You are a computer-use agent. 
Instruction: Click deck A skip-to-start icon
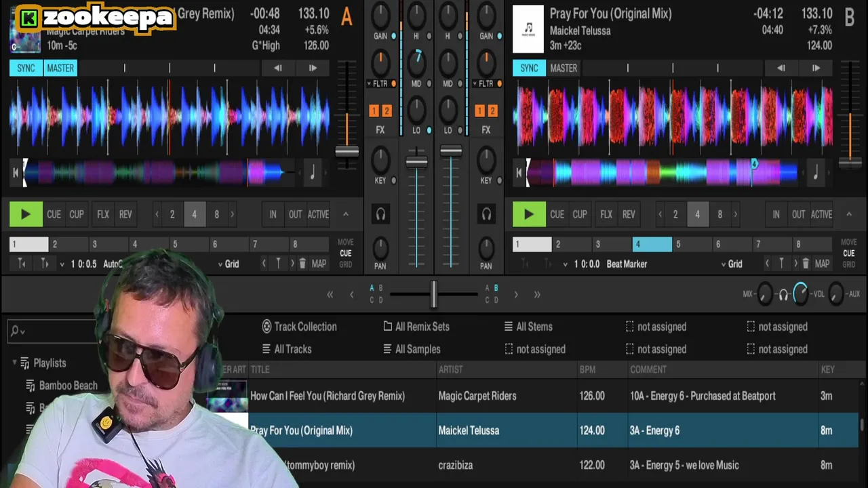(16, 173)
